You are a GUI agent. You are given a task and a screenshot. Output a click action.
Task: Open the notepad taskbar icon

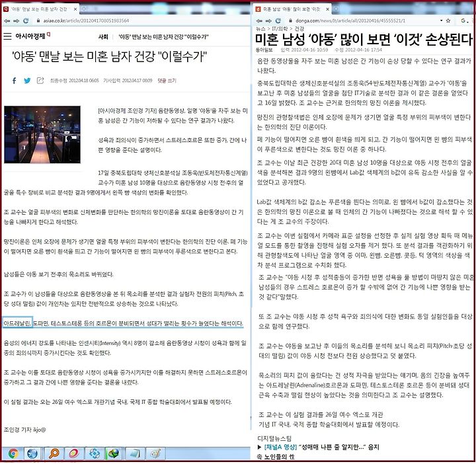(135, 453)
